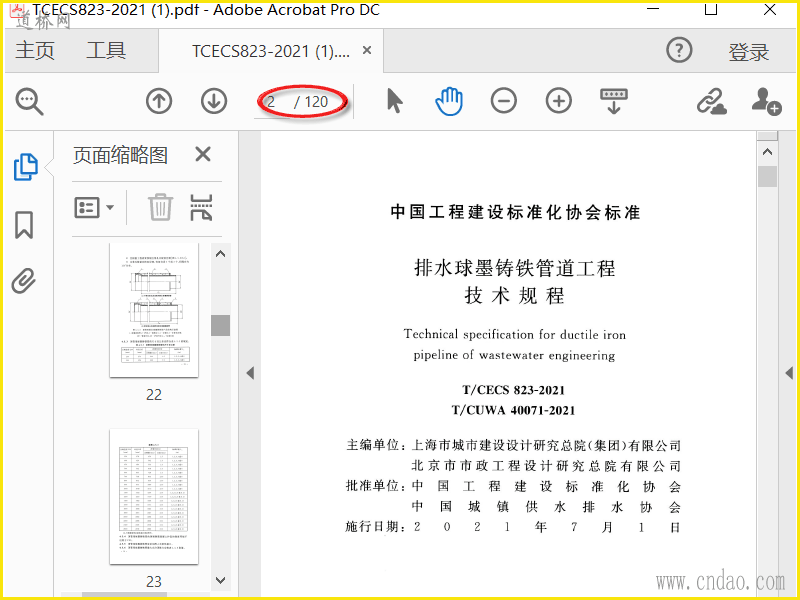Go to previous page with up arrow

pyautogui.click(x=159, y=101)
